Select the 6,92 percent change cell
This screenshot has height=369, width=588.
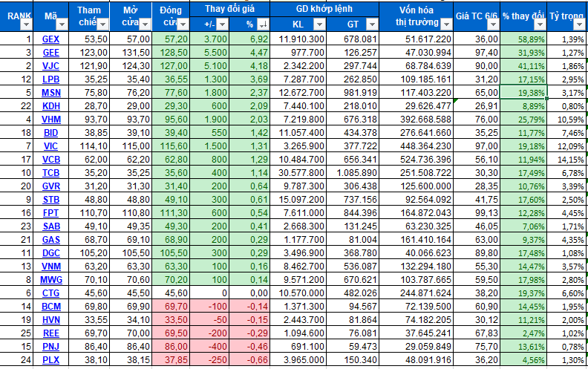click(249, 39)
